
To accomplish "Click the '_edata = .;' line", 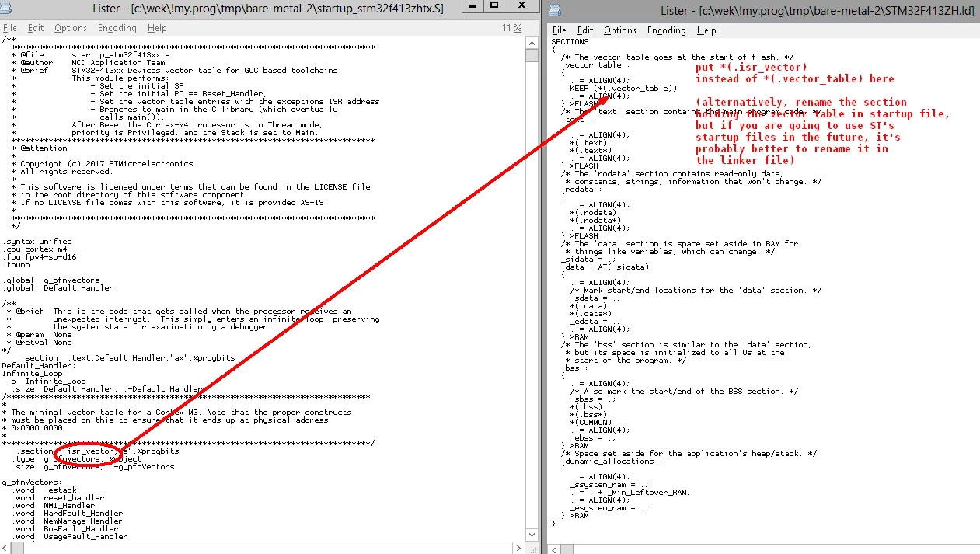I will pyautogui.click(x=595, y=322).
